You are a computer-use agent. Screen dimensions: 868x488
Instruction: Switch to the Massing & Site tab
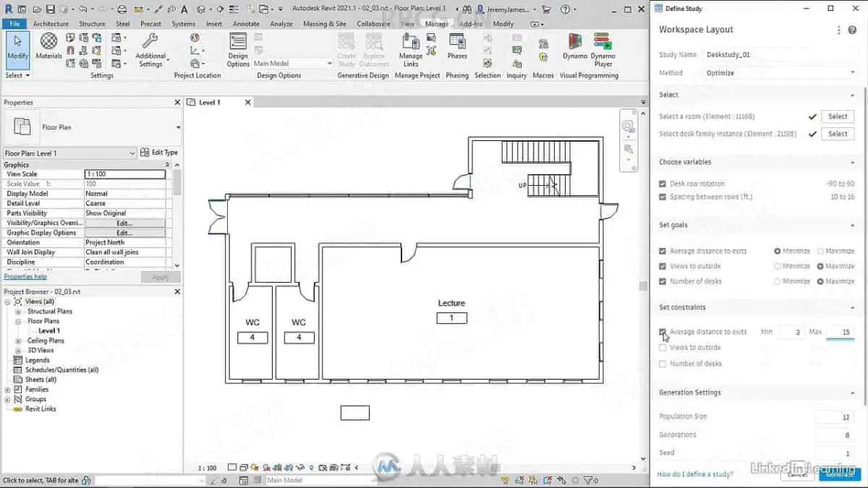tap(324, 24)
